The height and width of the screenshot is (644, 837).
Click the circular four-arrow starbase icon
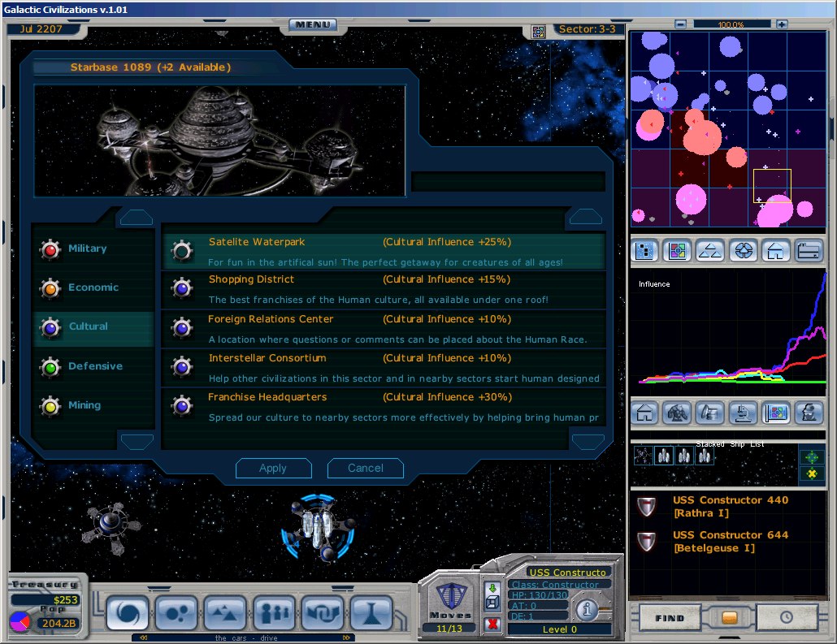click(744, 250)
